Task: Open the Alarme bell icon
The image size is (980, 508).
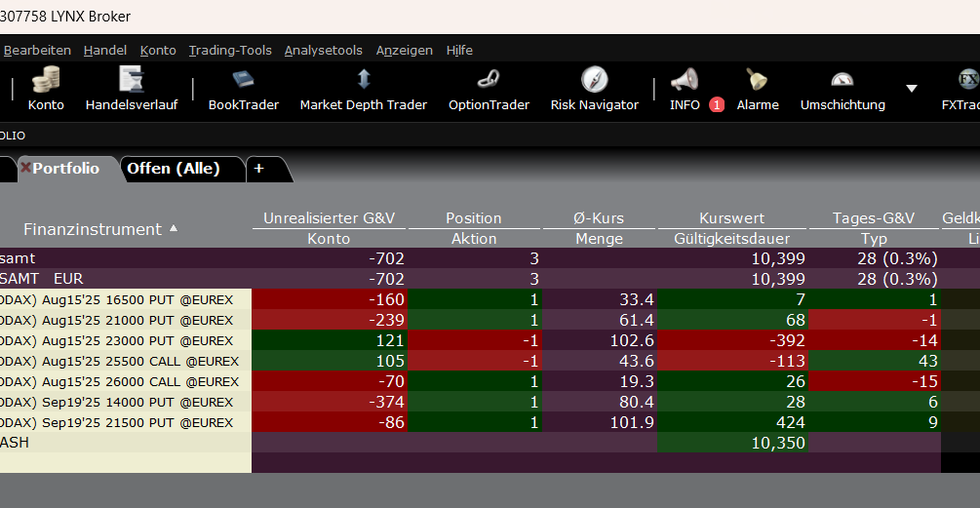Action: (x=757, y=81)
